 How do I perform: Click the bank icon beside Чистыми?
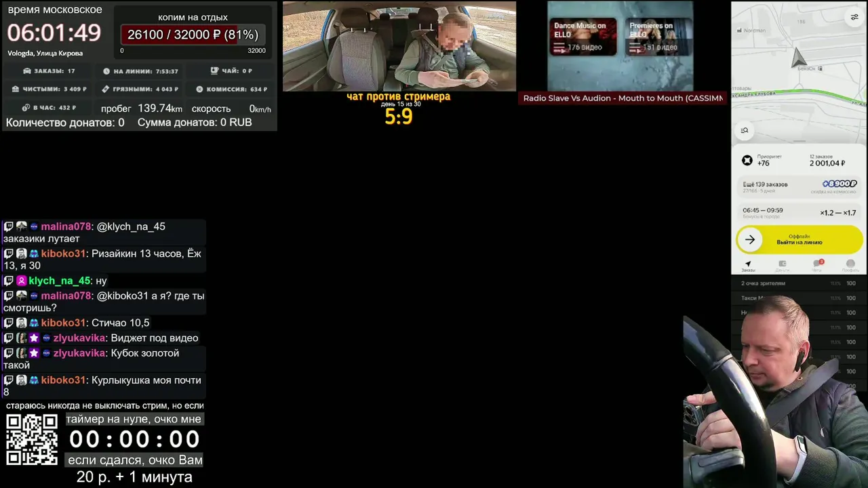[x=16, y=89]
